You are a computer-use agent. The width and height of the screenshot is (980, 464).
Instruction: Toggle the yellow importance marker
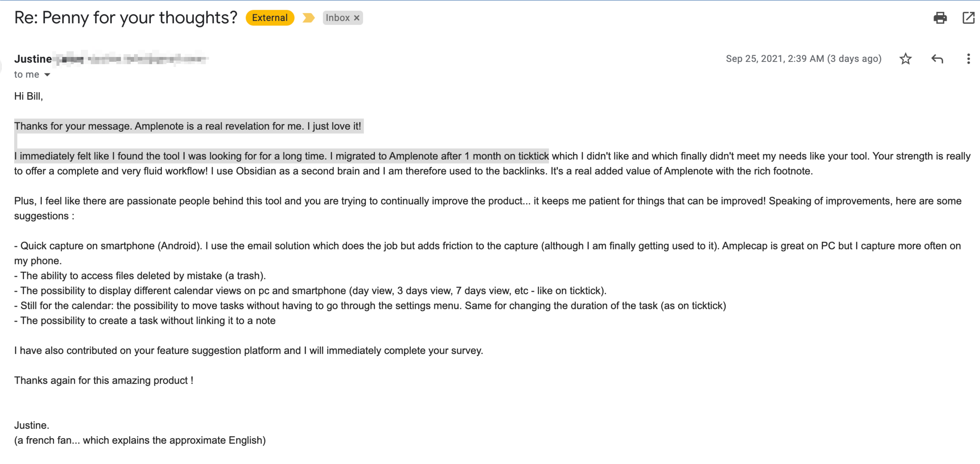point(309,18)
